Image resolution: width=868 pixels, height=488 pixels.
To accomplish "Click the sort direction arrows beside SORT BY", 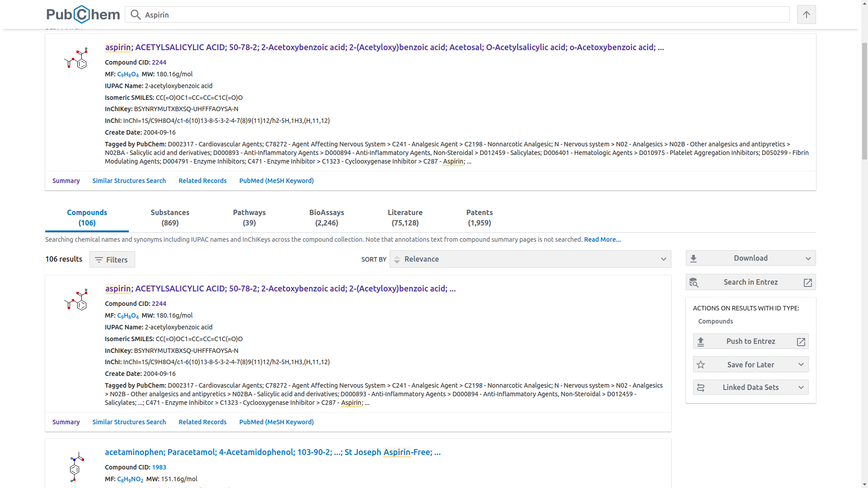I will (x=397, y=259).
